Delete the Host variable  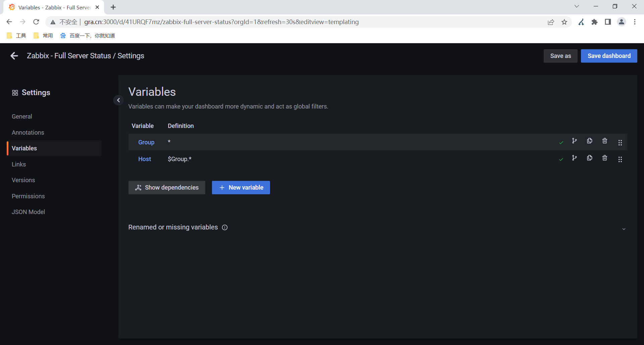pyautogui.click(x=605, y=158)
